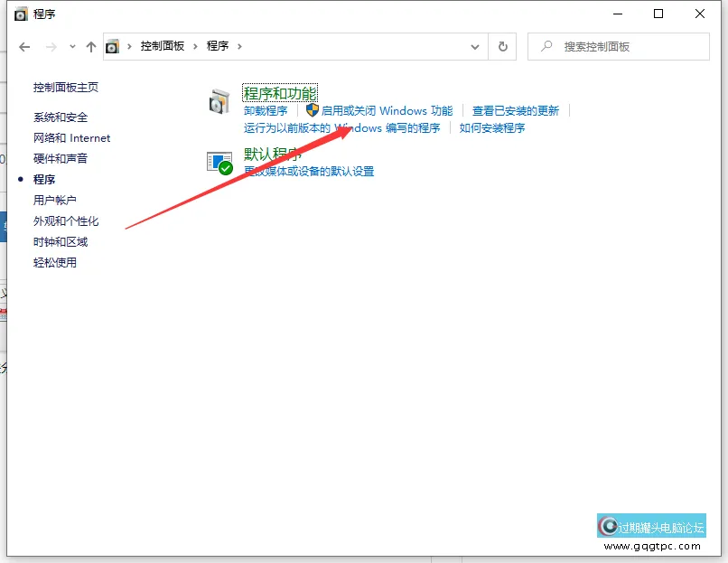Expand the address bar history dropdown

(x=475, y=46)
